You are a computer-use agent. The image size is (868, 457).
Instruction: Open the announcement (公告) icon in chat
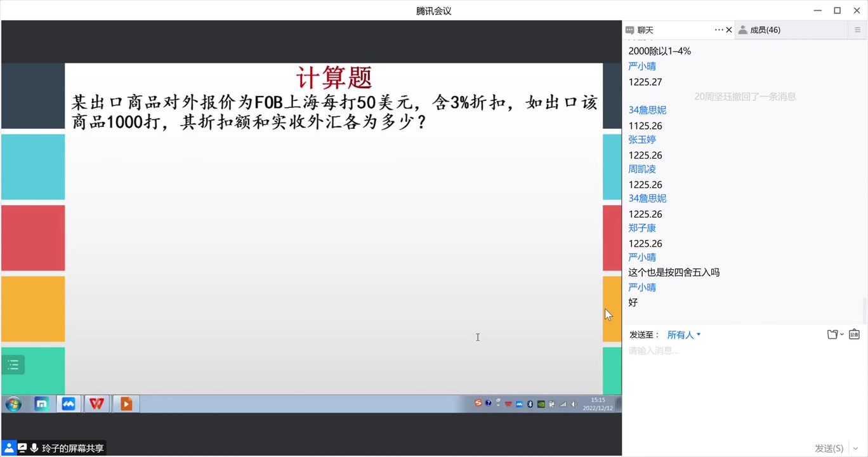pyautogui.click(x=854, y=334)
